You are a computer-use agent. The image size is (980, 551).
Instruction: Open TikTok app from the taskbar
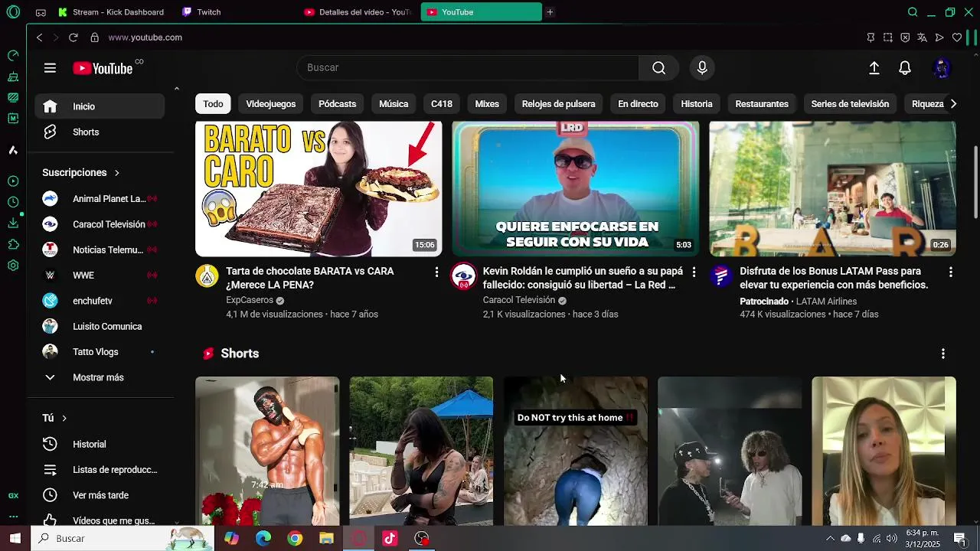[x=390, y=539]
